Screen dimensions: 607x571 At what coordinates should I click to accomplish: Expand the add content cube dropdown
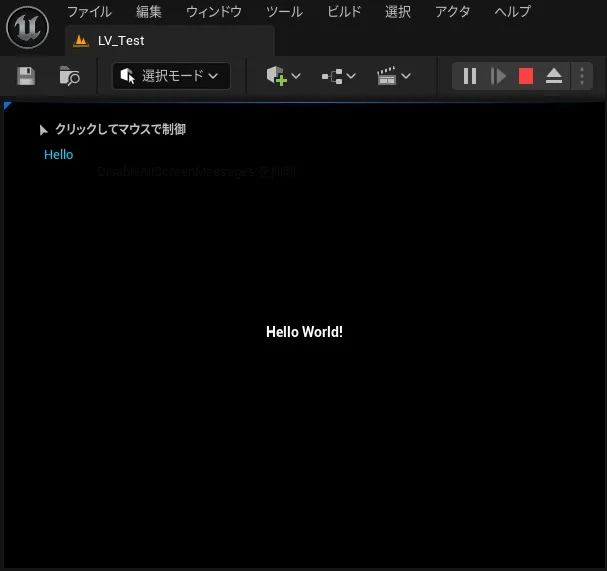point(283,76)
